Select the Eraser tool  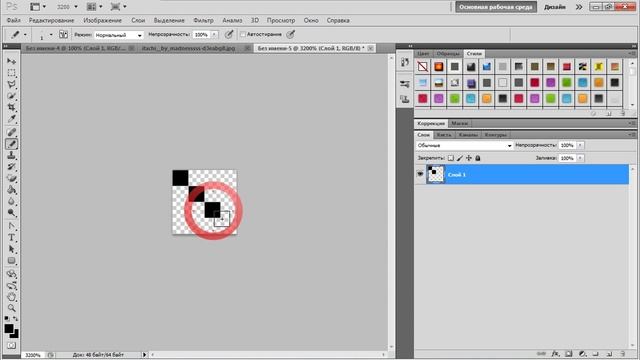coord(11,178)
